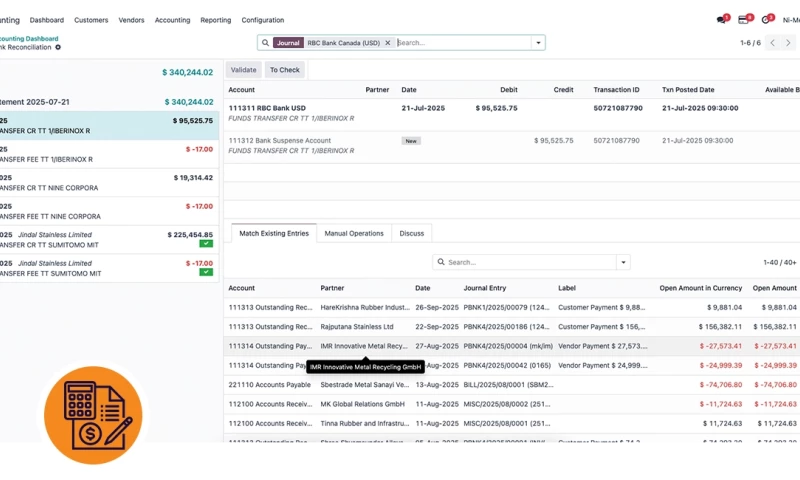The height and width of the screenshot is (480, 800).
Task: Open dropdown beside Match Existing Entries search
Action: pos(623,262)
